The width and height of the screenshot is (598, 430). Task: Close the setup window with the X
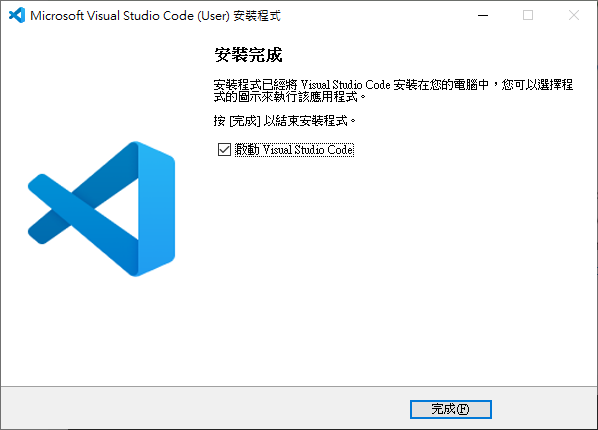(x=574, y=15)
